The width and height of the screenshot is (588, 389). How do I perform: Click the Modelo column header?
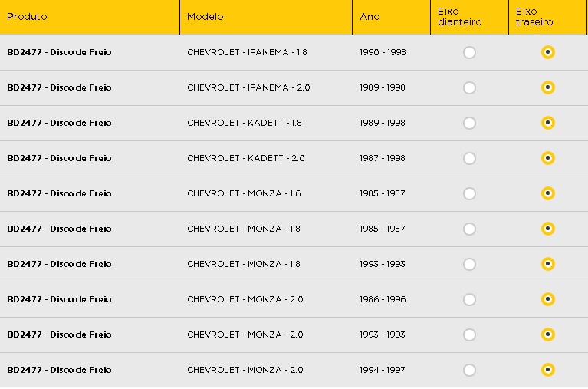[x=205, y=17]
